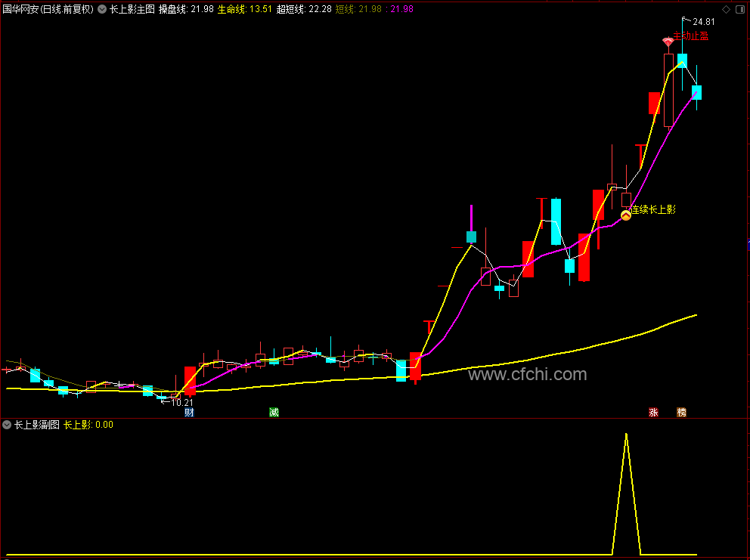Click the diamond icon in top-right corner
This screenshot has height=560, width=750.
point(726,10)
